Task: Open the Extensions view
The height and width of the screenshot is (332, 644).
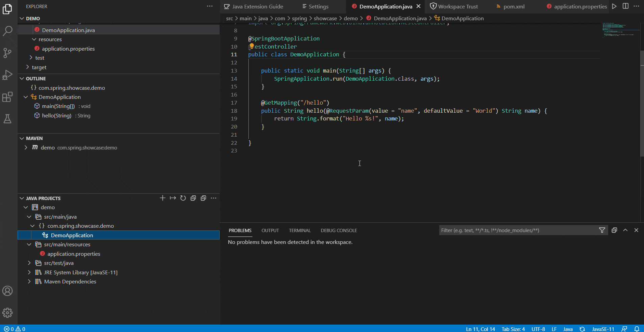Action: [x=7, y=97]
